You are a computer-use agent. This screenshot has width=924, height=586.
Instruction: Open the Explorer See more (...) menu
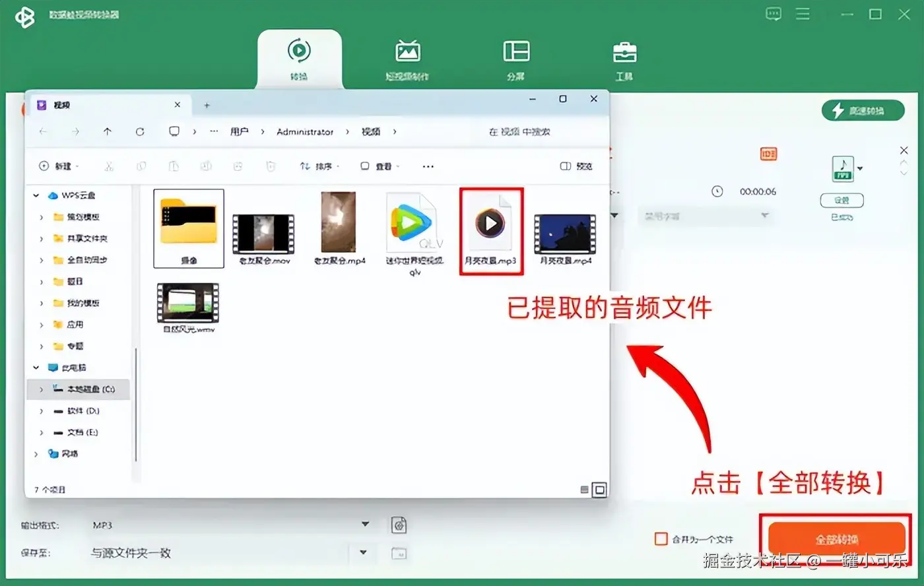pyautogui.click(x=428, y=166)
